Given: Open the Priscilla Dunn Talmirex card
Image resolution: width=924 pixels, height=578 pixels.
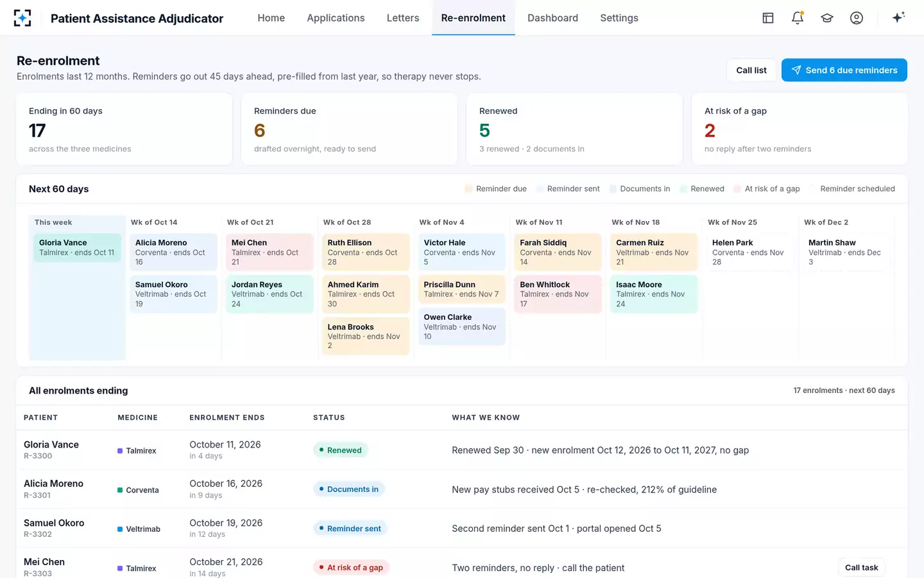Looking at the screenshot, I should [462, 290].
